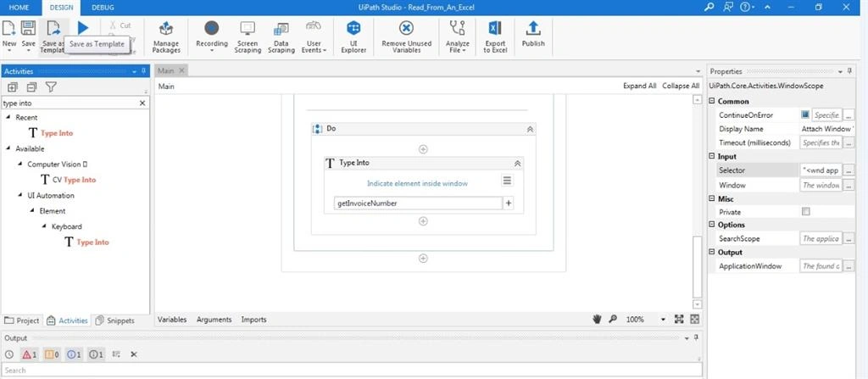Click the zoom magnifier icon in designer footer
868x379 pixels.
tap(613, 319)
